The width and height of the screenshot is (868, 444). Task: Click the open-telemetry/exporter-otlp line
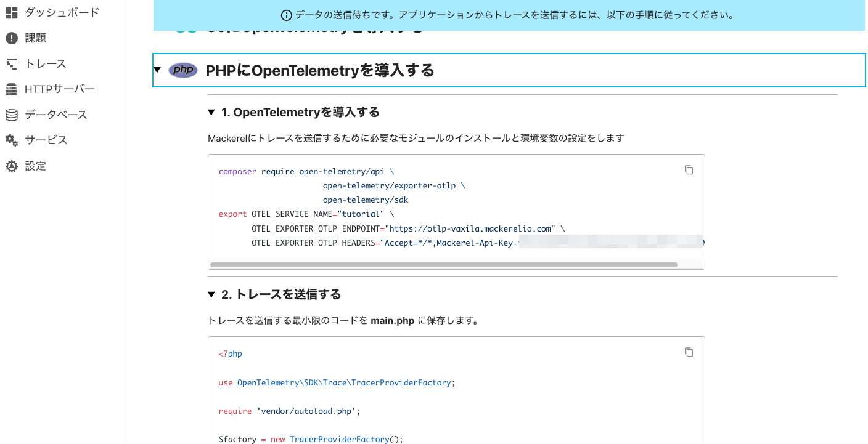[394, 186]
